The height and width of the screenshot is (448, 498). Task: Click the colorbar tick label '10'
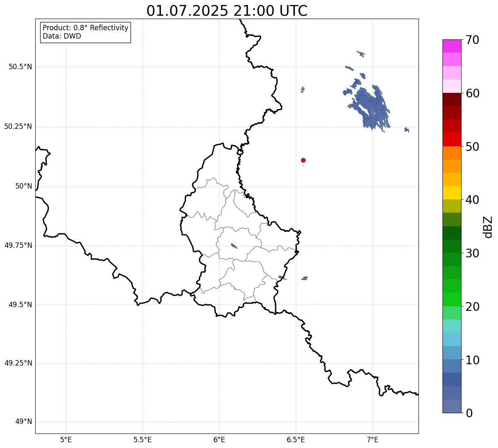tap(472, 360)
